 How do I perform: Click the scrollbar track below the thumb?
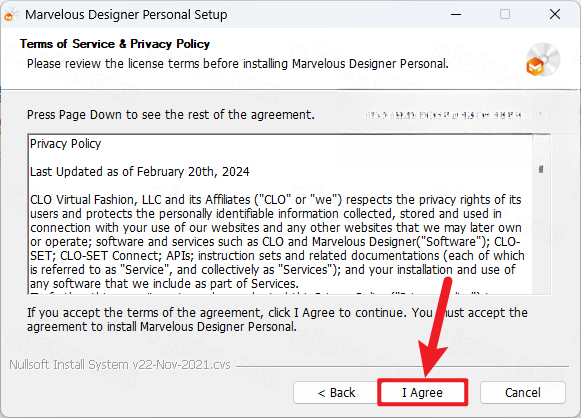541,233
